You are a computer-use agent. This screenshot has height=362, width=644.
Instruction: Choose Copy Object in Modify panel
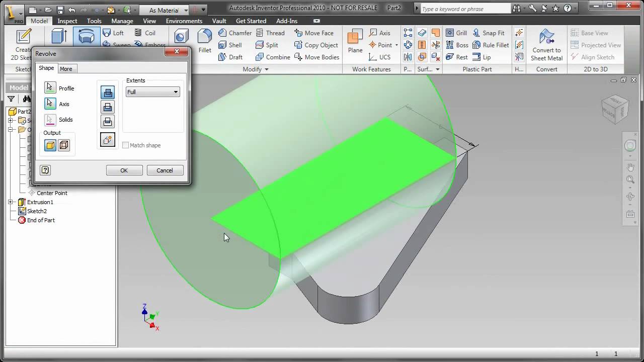pyautogui.click(x=316, y=45)
